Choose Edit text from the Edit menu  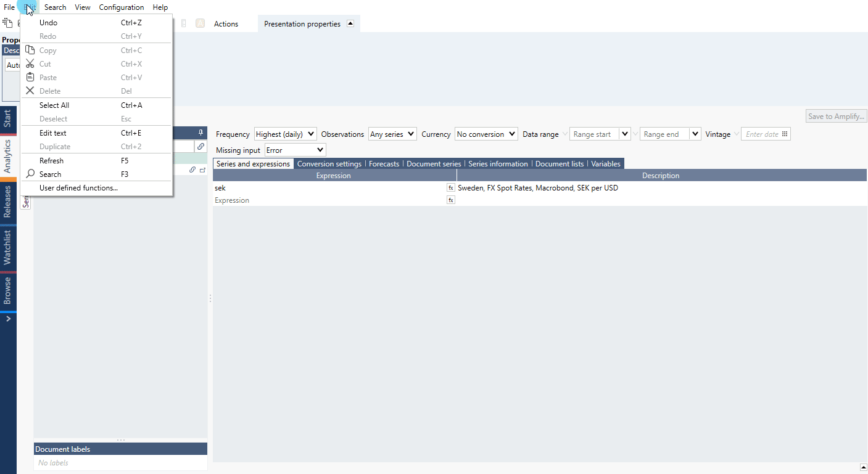pos(96,133)
